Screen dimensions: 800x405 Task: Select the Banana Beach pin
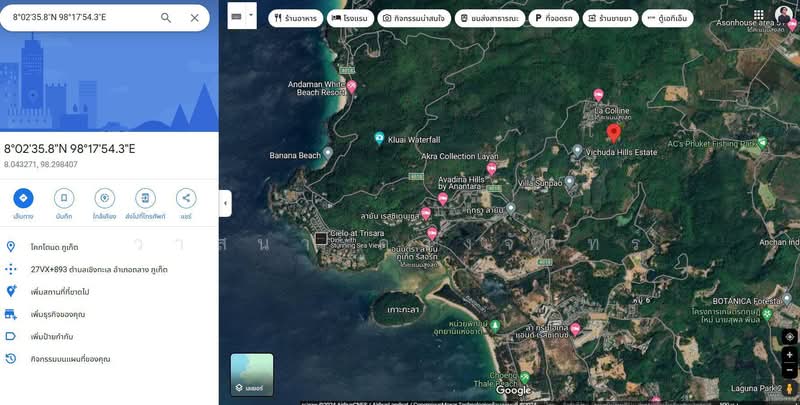328,153
